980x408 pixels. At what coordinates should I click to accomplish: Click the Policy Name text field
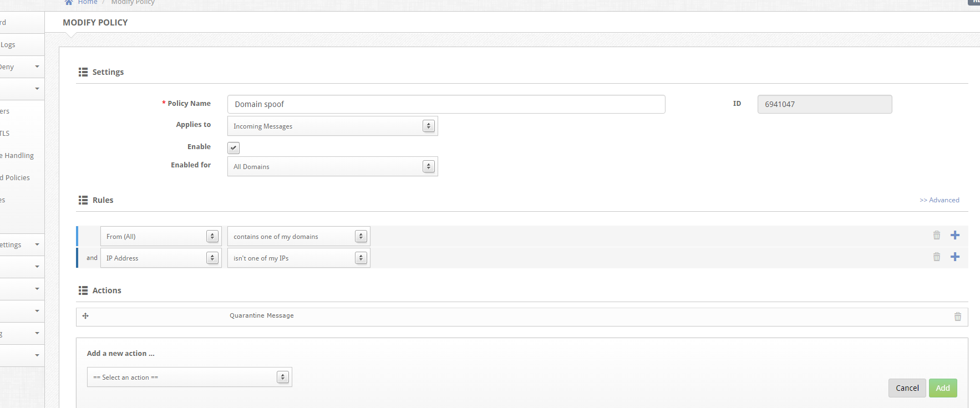446,104
